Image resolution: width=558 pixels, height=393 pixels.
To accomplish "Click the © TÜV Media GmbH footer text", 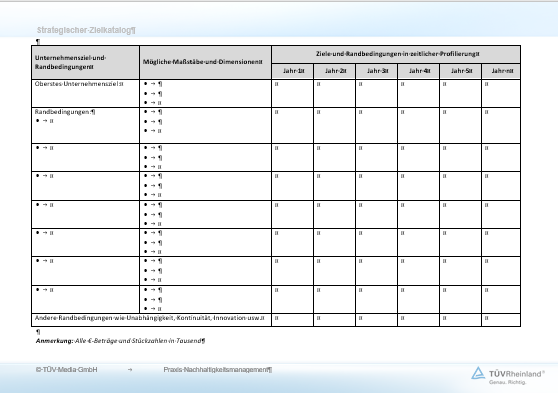I will click(x=67, y=370).
